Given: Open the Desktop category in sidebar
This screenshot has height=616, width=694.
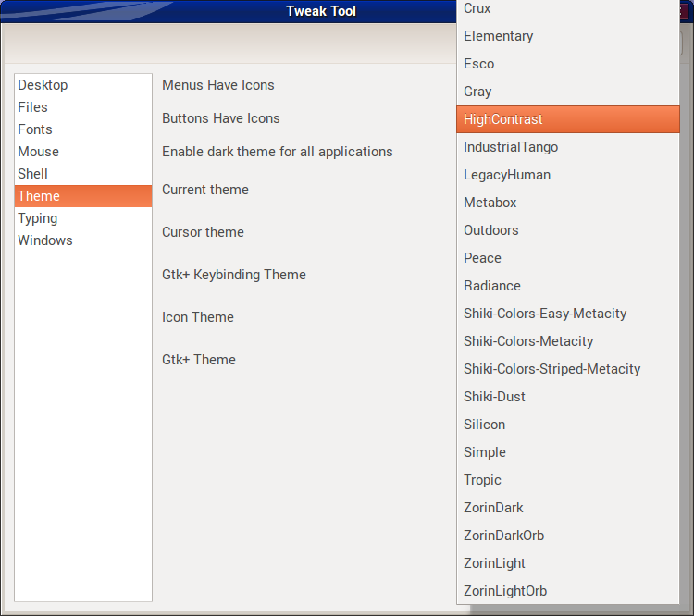Looking at the screenshot, I should click(43, 85).
